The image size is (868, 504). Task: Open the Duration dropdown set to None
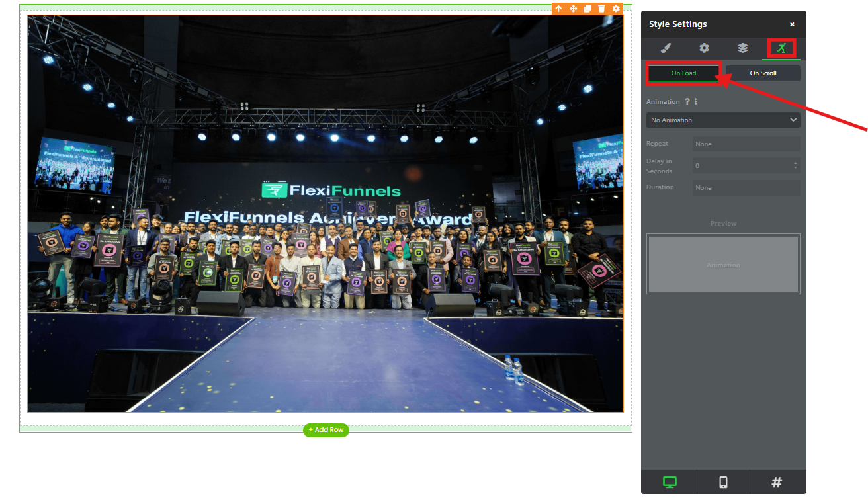pos(746,188)
